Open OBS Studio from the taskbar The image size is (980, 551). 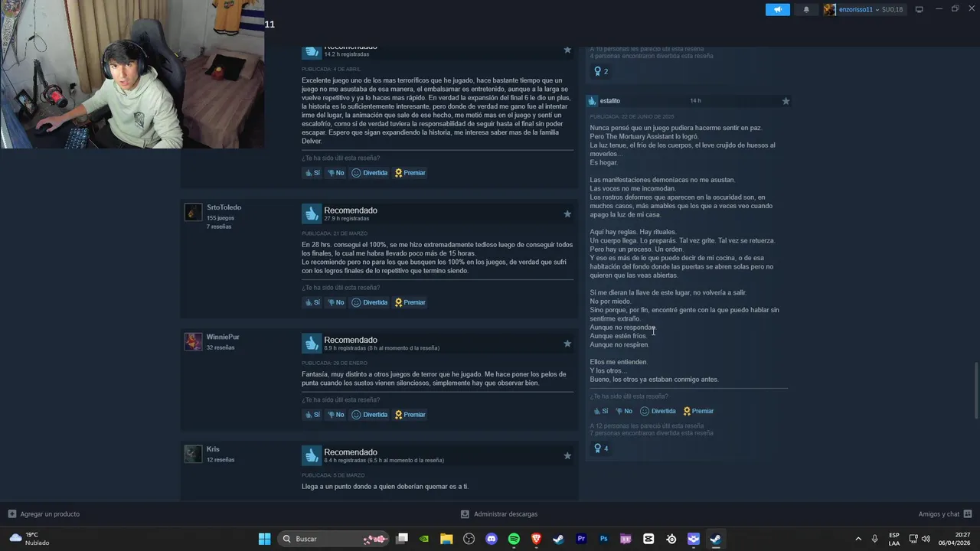tap(469, 539)
